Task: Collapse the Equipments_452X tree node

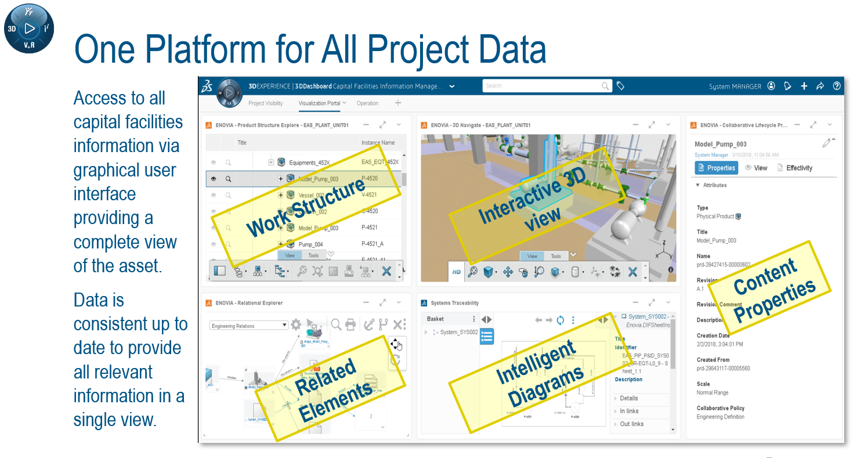Action: (x=271, y=163)
